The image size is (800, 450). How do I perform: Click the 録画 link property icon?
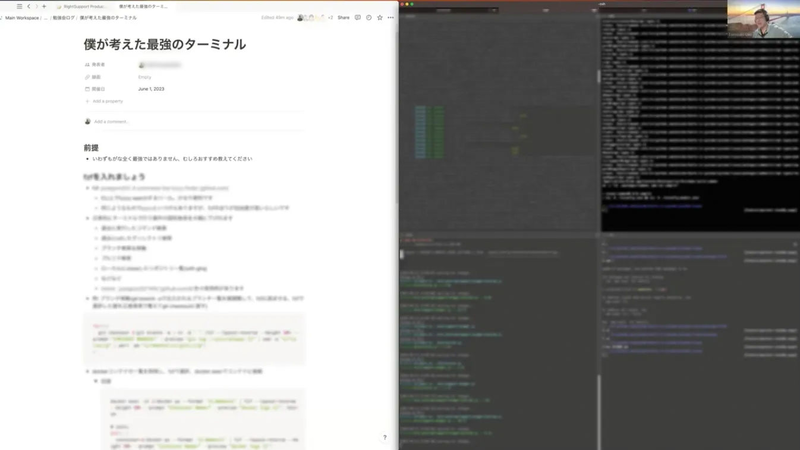(87, 77)
